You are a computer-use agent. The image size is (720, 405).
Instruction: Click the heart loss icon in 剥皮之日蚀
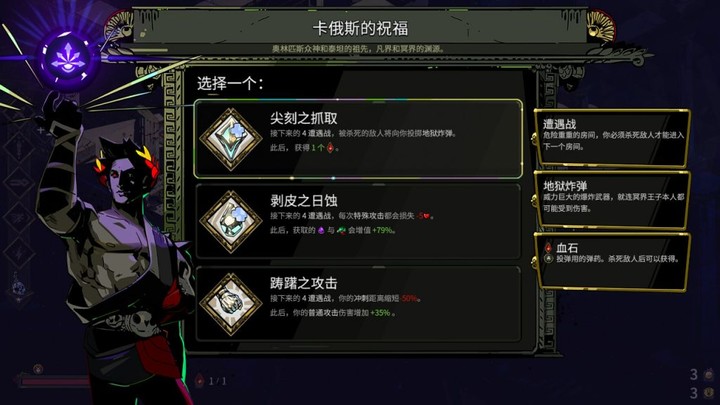(x=427, y=216)
